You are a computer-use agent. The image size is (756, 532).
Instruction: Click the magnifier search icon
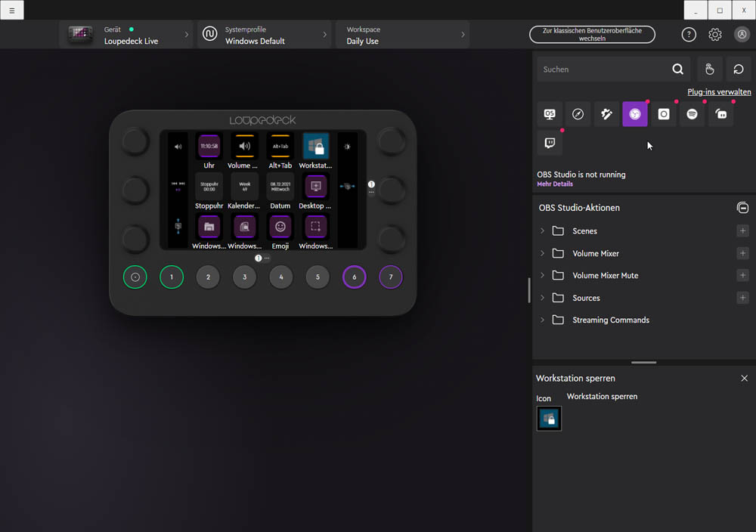click(x=677, y=70)
